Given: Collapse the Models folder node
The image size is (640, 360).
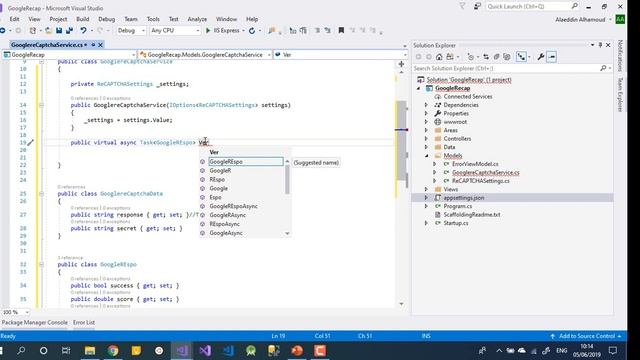Looking at the screenshot, I should [427, 156].
